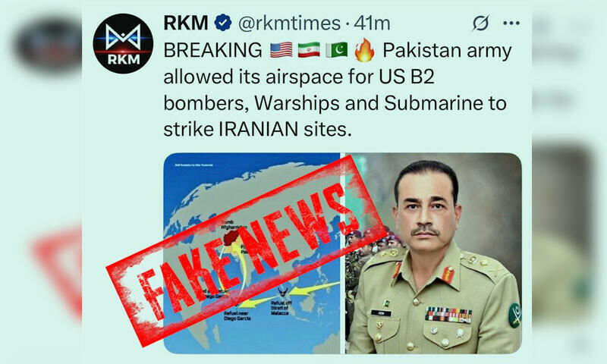Click the fire emoji in tweet
This screenshot has width=607, height=364.
pyautogui.click(x=364, y=50)
